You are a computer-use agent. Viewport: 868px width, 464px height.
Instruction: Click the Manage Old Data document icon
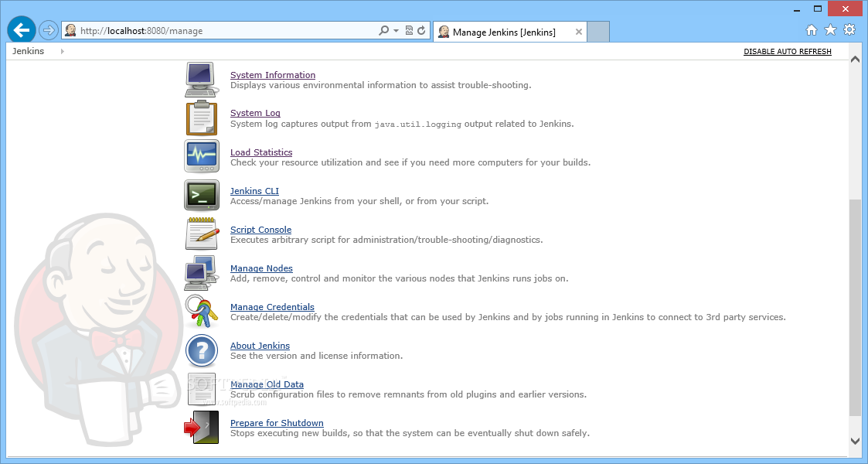202,389
